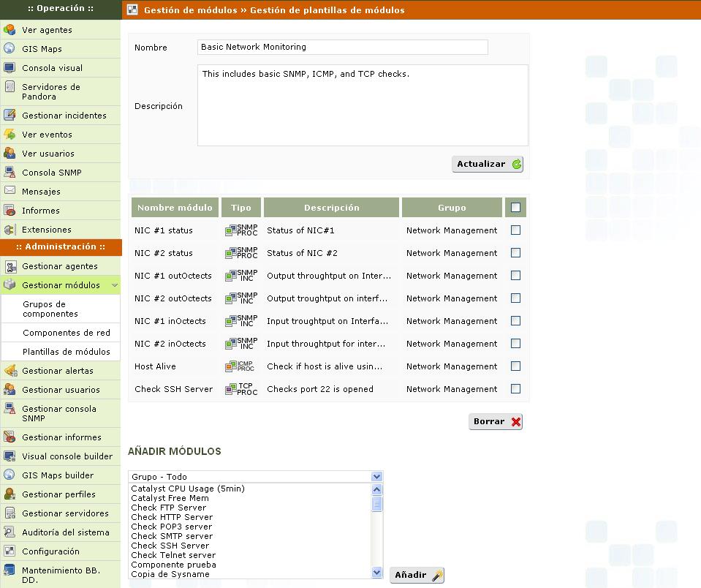The width and height of the screenshot is (701, 588).
Task: Click the Ver eventos lightning icon
Action: pos(10,135)
